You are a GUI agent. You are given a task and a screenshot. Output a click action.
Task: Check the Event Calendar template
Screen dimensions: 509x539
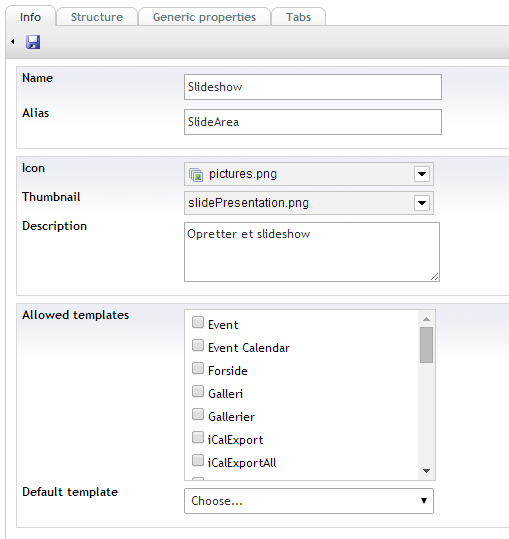(x=198, y=345)
